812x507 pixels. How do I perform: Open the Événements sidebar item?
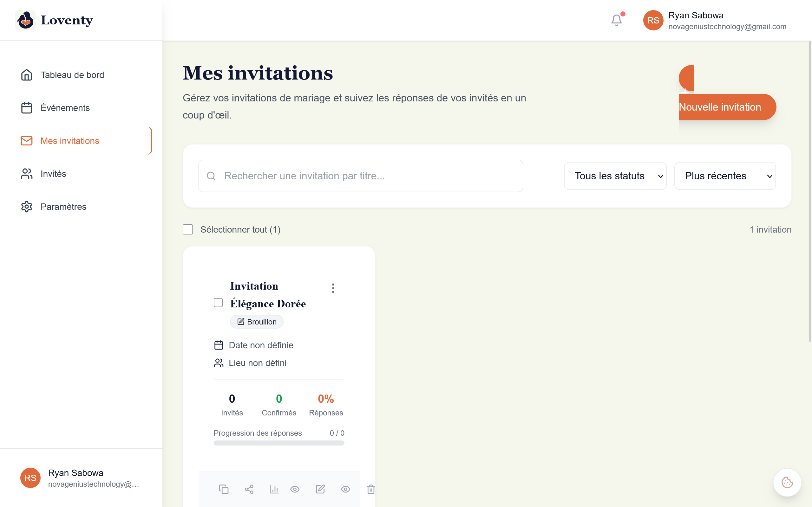point(65,108)
